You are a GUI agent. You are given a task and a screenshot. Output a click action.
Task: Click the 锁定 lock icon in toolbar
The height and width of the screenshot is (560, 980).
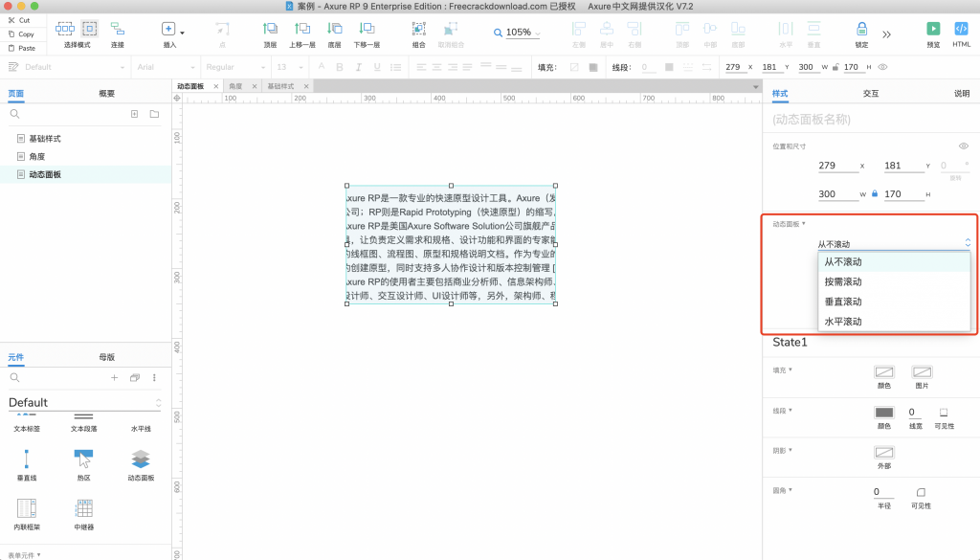tap(861, 29)
